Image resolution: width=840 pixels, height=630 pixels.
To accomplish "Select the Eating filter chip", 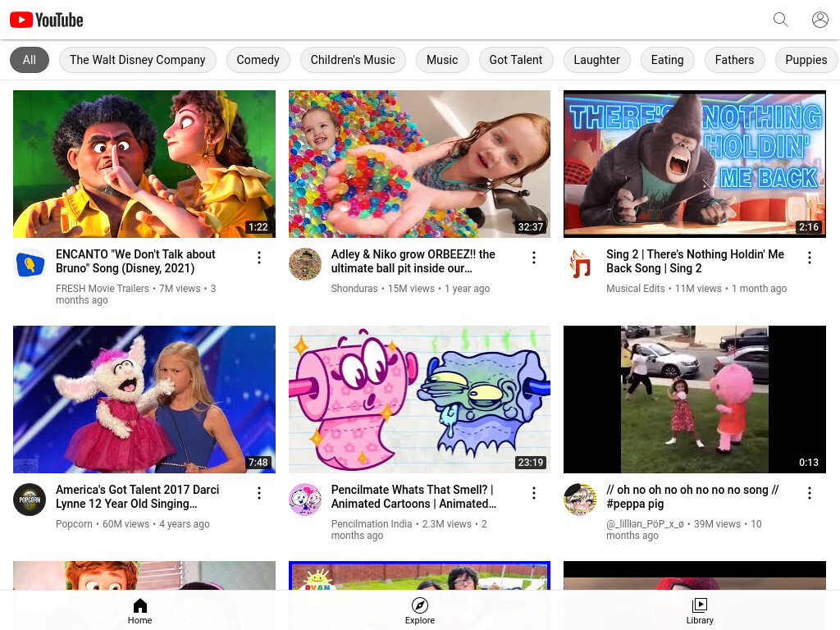I will tap(668, 60).
